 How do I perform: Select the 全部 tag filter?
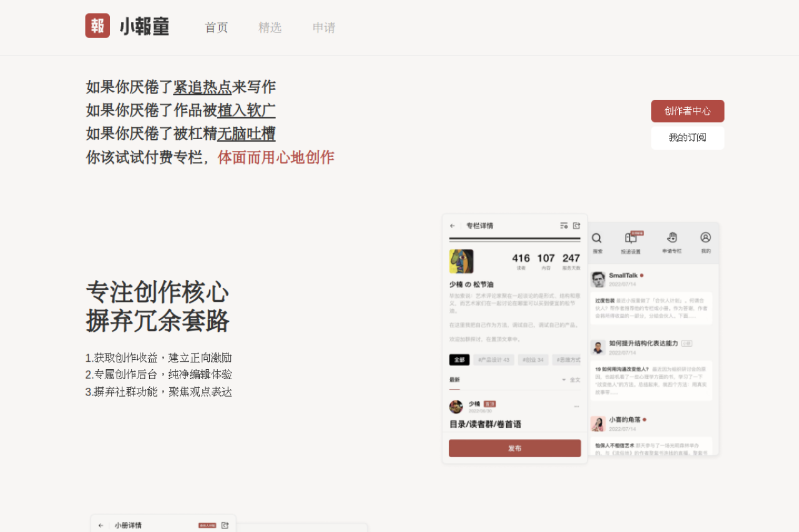459,360
